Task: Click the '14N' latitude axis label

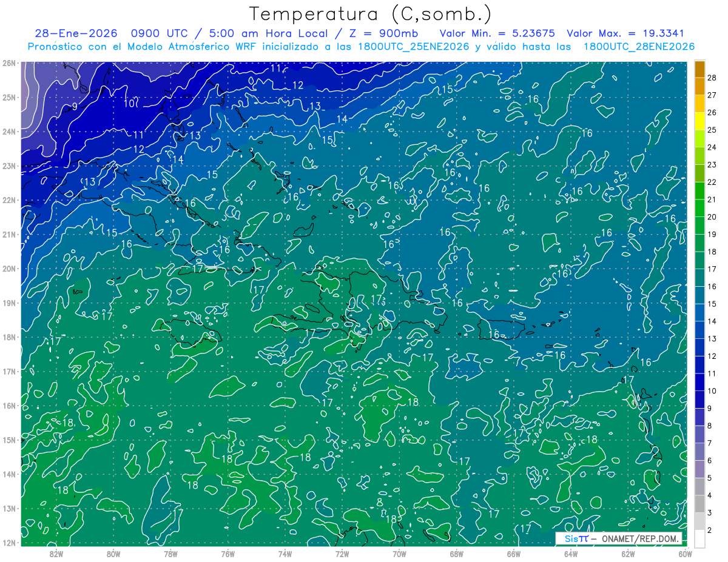Action: click(x=8, y=474)
